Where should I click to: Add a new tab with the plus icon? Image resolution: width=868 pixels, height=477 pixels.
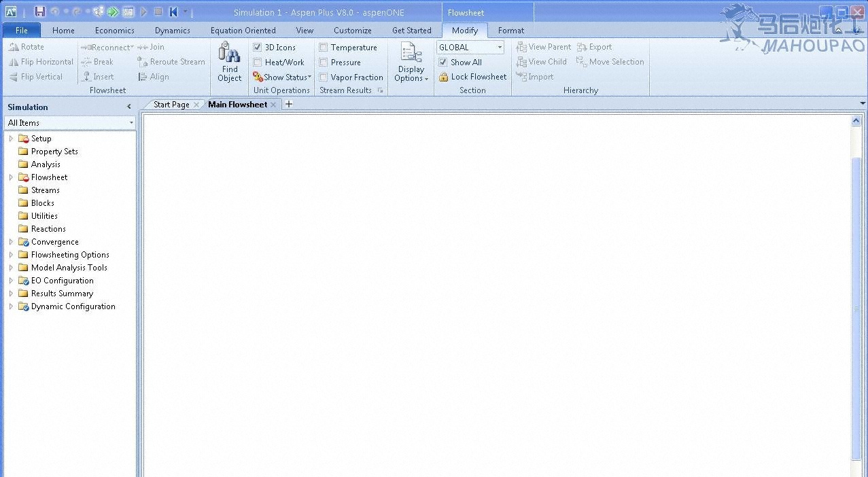289,104
